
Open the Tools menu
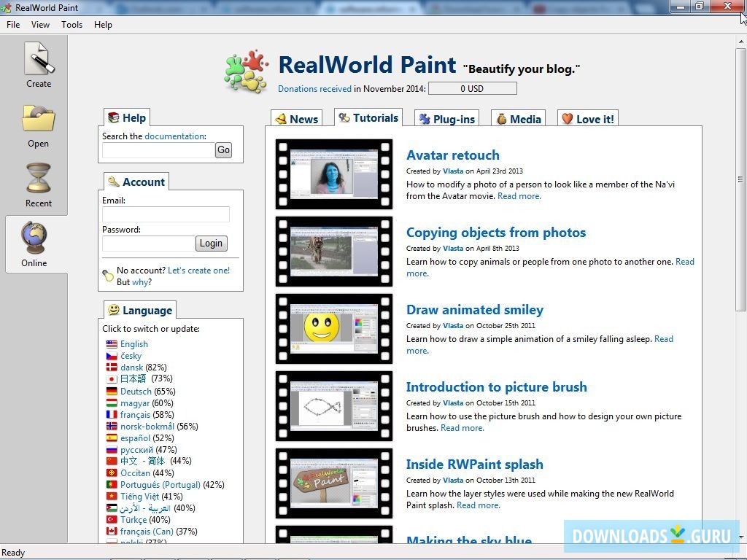click(x=71, y=24)
